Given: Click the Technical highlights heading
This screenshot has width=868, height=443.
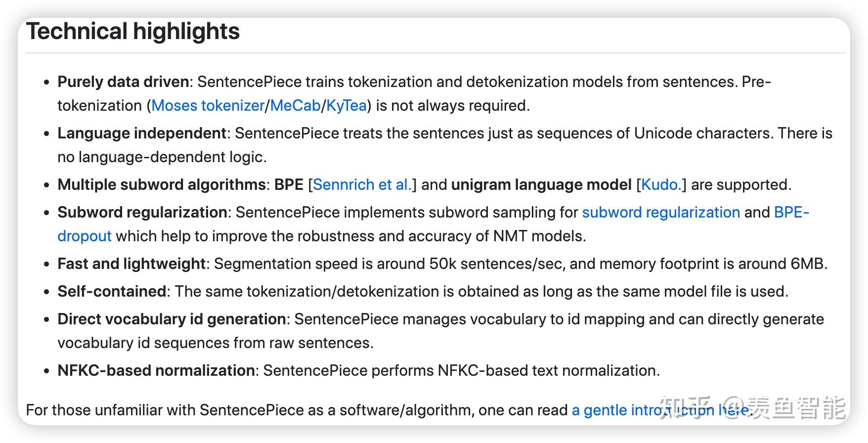Looking at the screenshot, I should (133, 32).
